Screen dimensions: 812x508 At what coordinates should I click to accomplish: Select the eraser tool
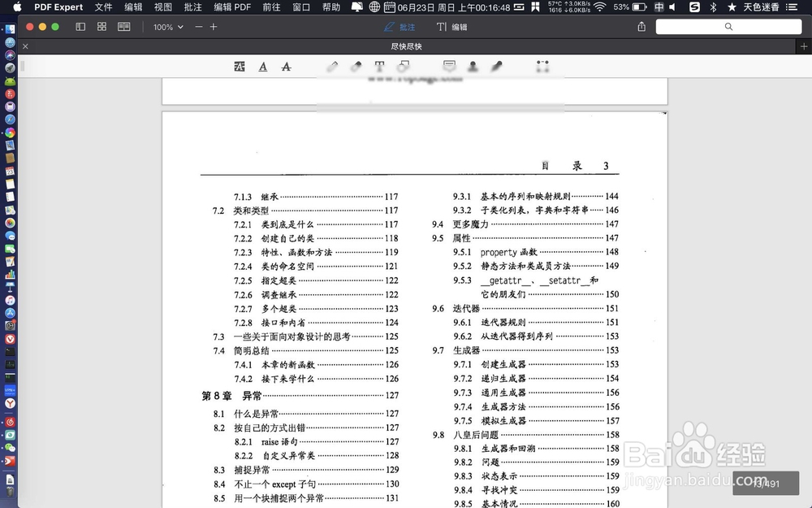point(356,67)
